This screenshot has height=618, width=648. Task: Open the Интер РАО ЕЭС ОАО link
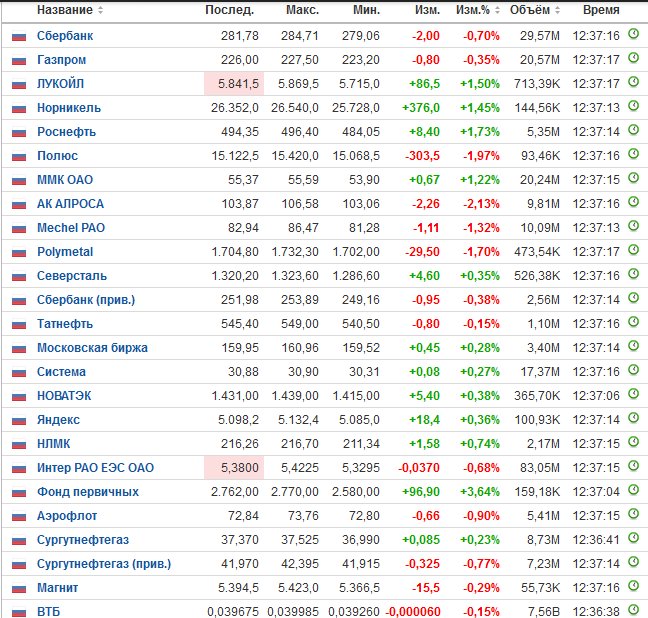[95, 468]
